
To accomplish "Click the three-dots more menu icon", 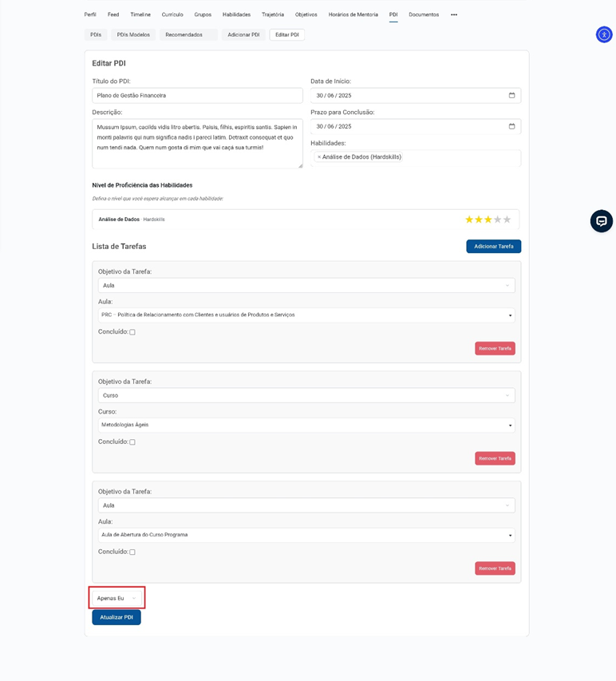I will 454,14.
